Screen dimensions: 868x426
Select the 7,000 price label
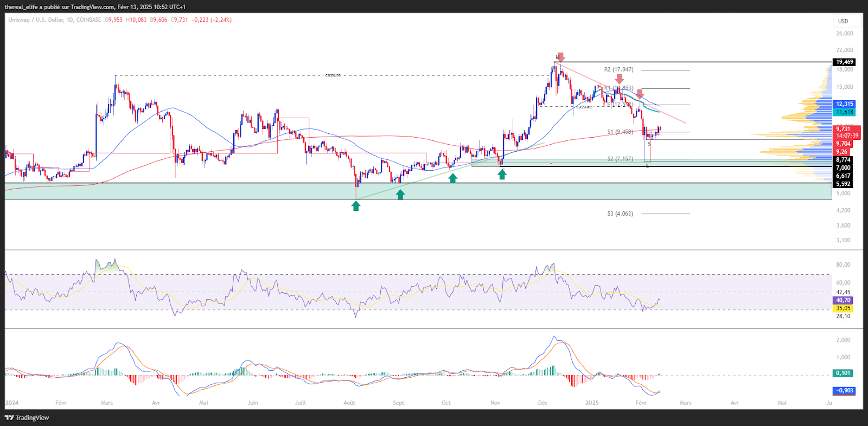843,168
